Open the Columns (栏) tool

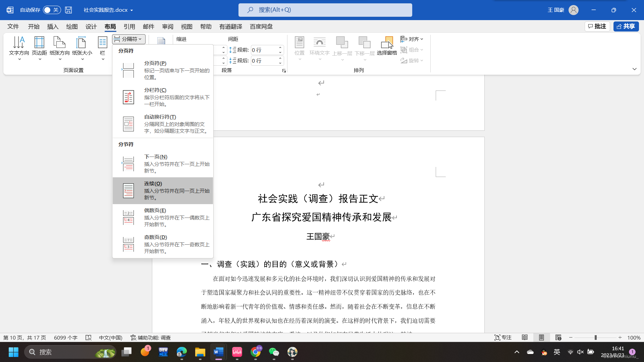(x=103, y=48)
